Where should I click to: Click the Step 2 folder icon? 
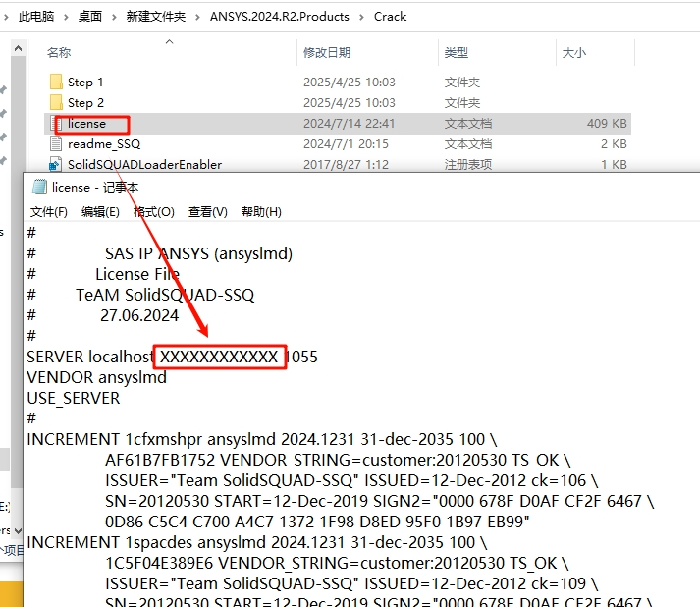(x=56, y=103)
